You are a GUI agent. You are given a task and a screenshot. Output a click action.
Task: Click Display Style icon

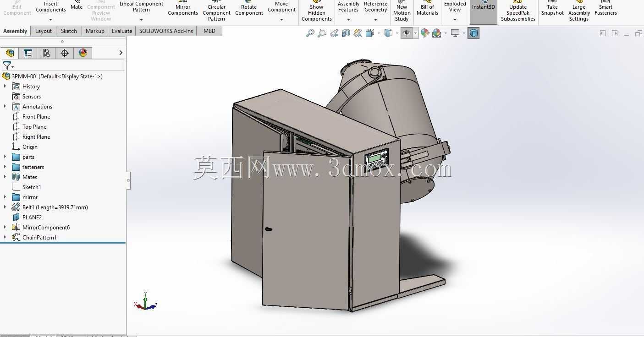coord(388,33)
